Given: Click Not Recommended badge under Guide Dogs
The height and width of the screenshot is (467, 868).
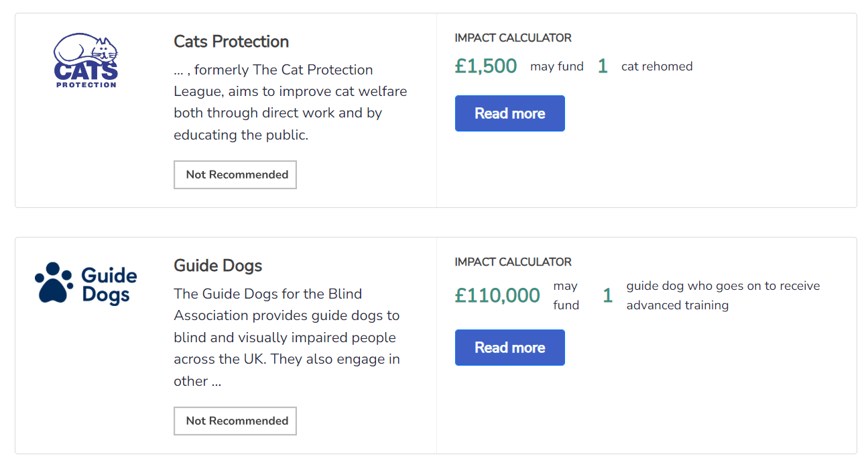Looking at the screenshot, I should tap(235, 421).
